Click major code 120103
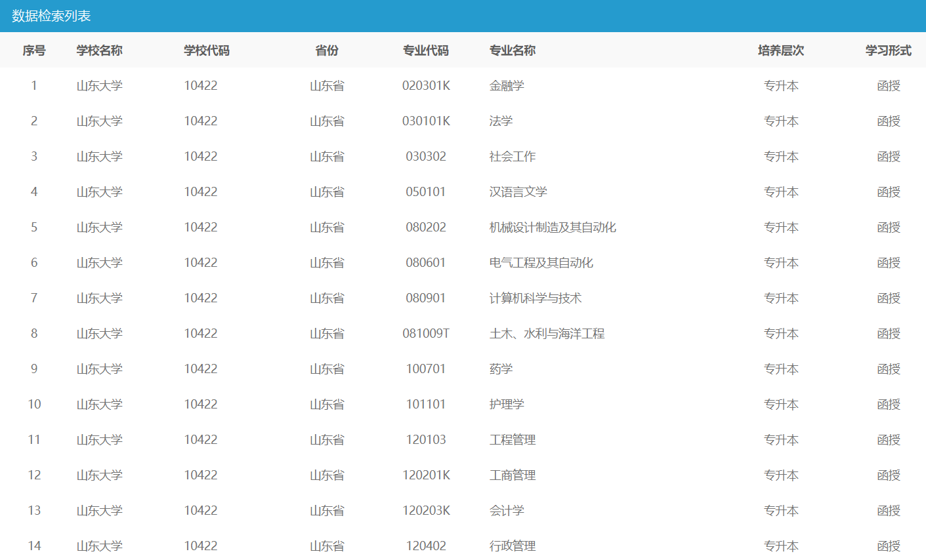926x560 pixels. [426, 440]
